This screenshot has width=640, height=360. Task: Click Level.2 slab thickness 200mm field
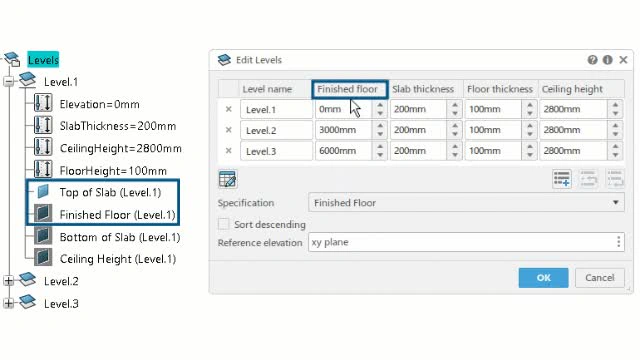pyautogui.click(x=418, y=130)
